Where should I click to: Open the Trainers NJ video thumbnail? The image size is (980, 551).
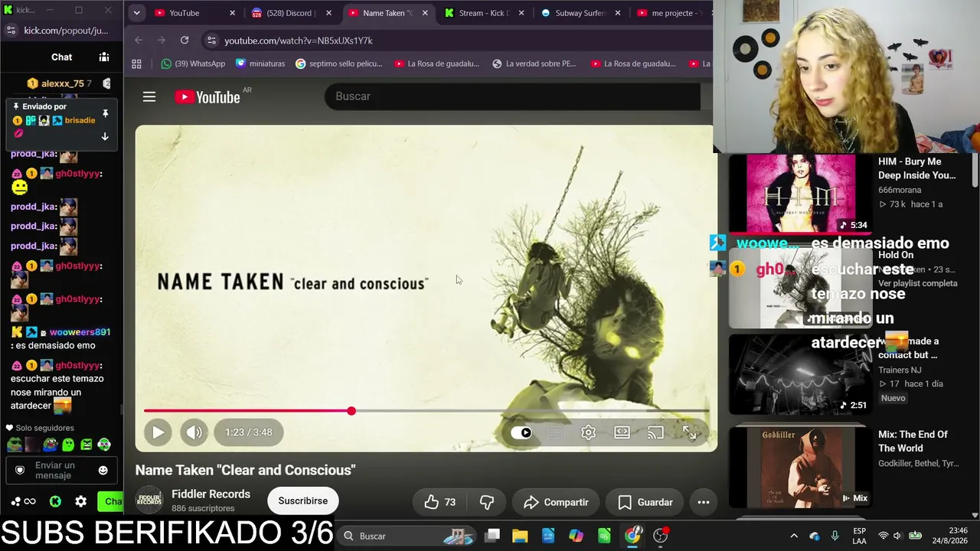[x=800, y=374]
